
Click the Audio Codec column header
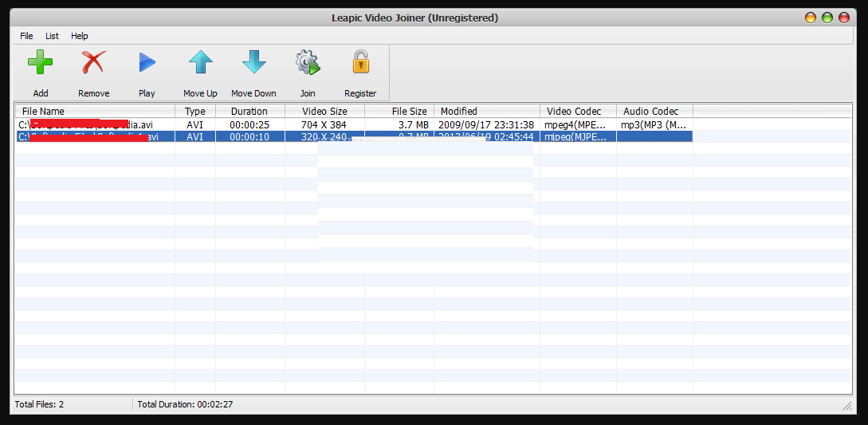point(654,112)
